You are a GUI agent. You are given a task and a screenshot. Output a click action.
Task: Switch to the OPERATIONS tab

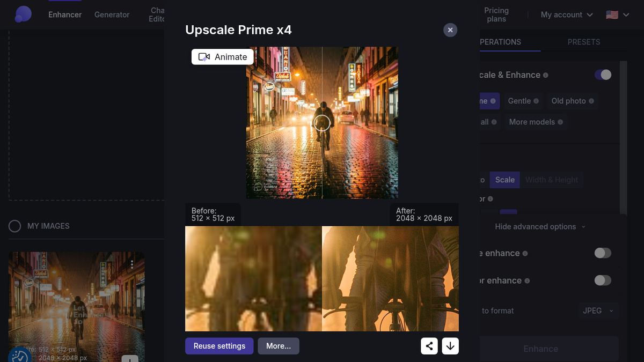pos(500,42)
